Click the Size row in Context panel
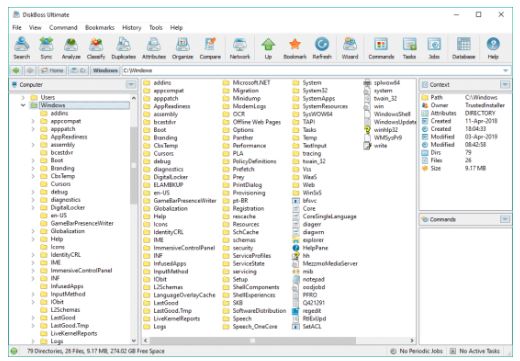This screenshot has height=361, width=520. click(x=454, y=168)
